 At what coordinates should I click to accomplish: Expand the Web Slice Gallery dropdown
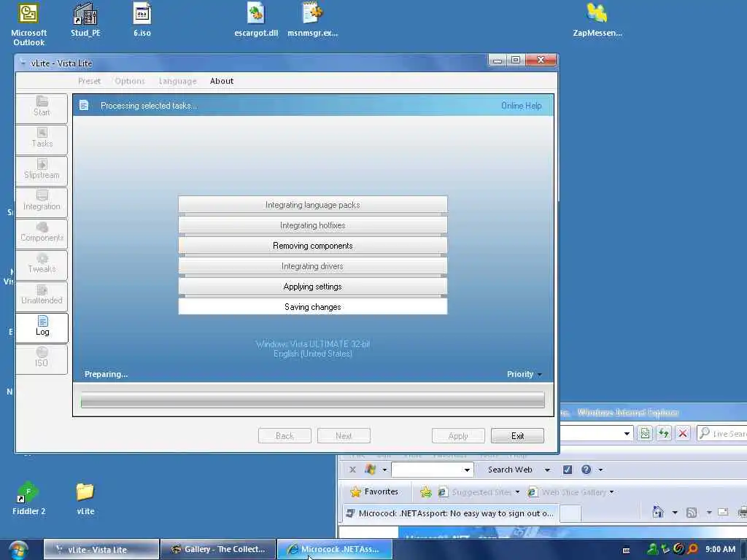612,492
